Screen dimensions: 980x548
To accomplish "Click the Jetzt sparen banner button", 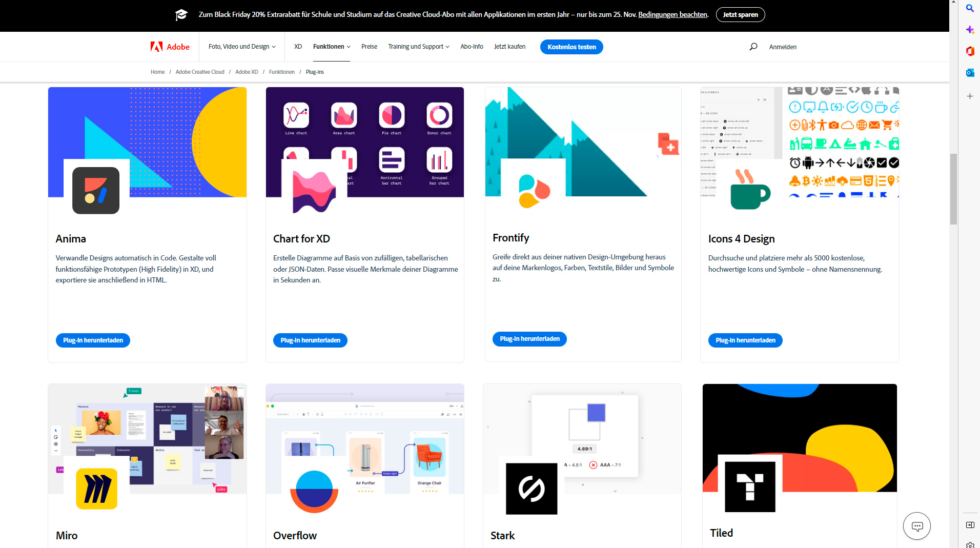I will (x=740, y=14).
